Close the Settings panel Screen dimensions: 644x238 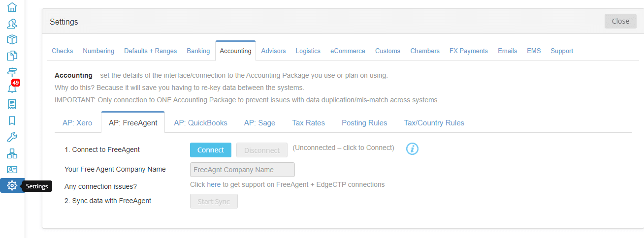point(620,21)
